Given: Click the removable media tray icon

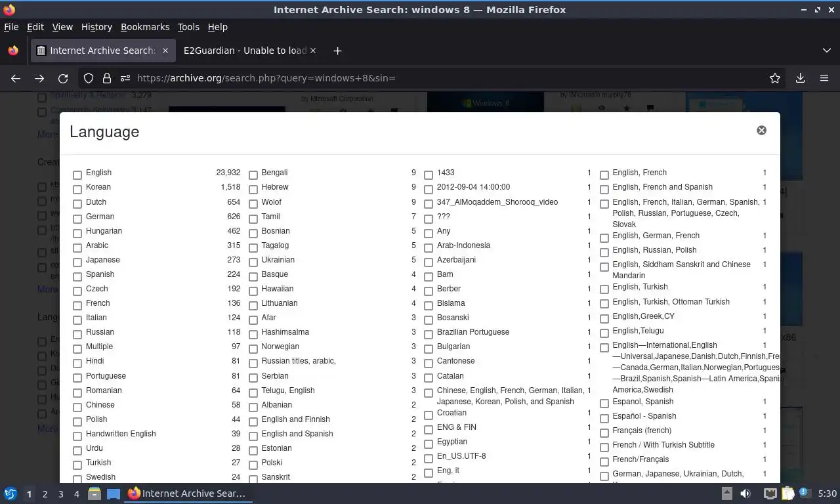Looking at the screenshot, I should click(727, 493).
